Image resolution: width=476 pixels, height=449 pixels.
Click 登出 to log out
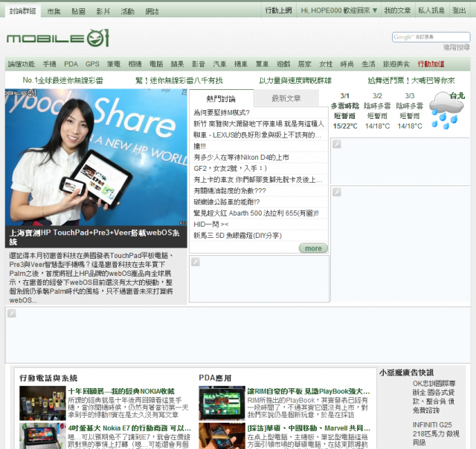(459, 10)
